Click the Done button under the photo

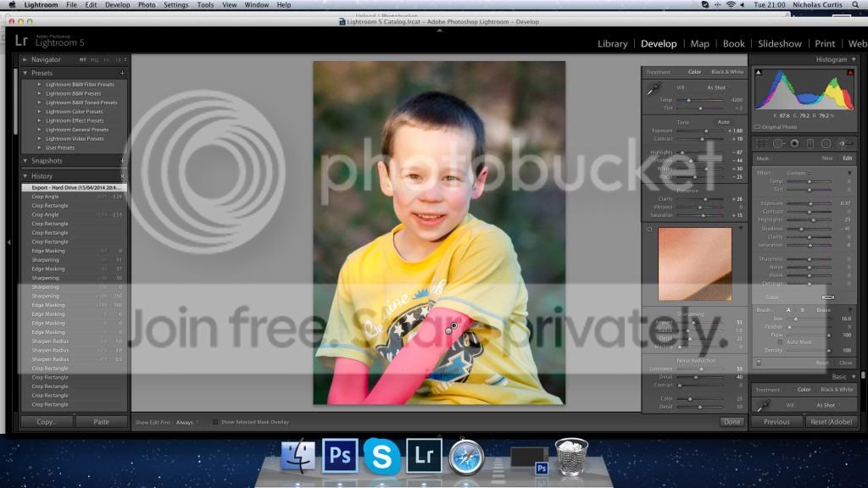point(732,421)
